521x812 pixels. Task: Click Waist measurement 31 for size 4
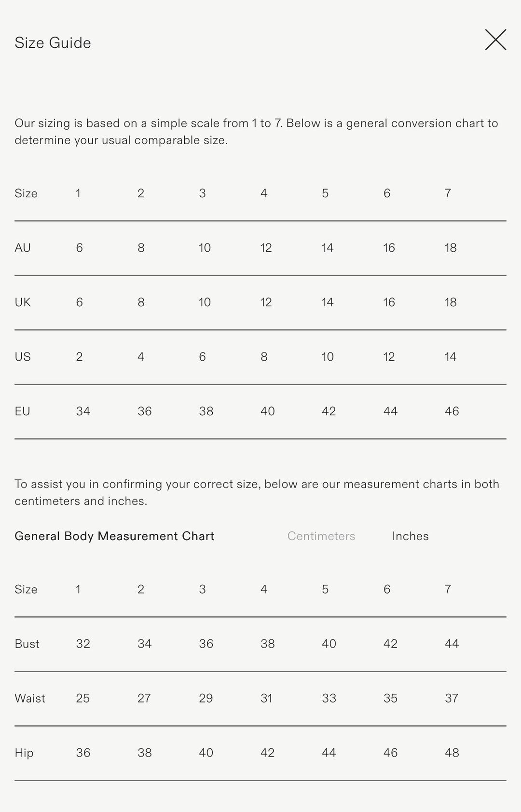click(267, 698)
